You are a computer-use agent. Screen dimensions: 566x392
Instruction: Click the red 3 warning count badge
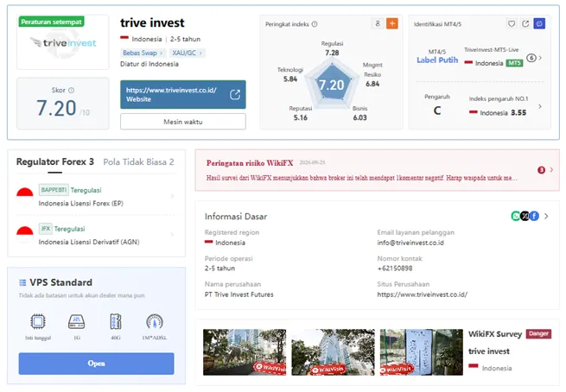click(541, 170)
